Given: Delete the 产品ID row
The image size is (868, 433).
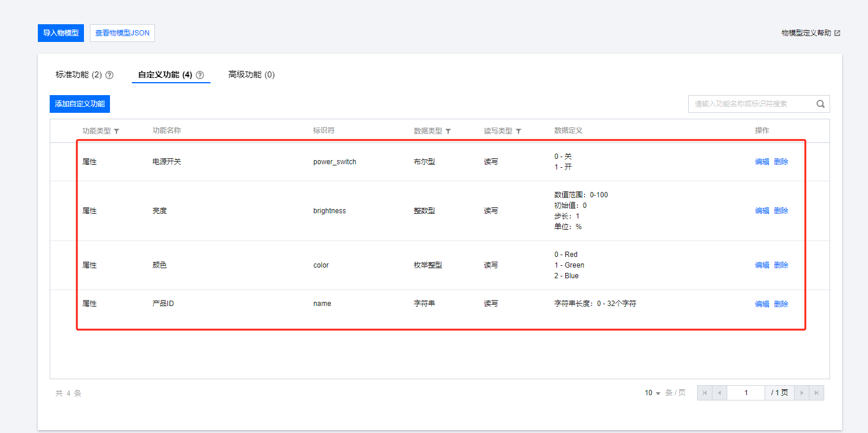Looking at the screenshot, I should pos(781,304).
